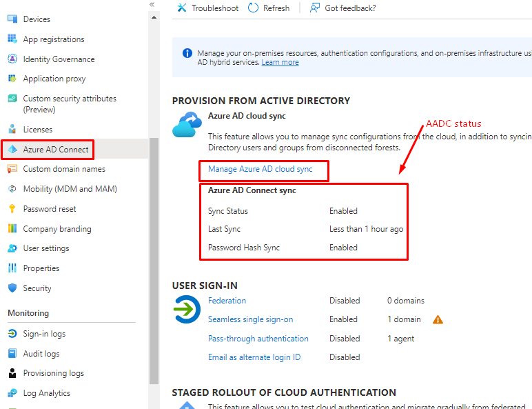Click the Devices icon in sidebar
This screenshot has height=409, width=532.
pyautogui.click(x=12, y=19)
